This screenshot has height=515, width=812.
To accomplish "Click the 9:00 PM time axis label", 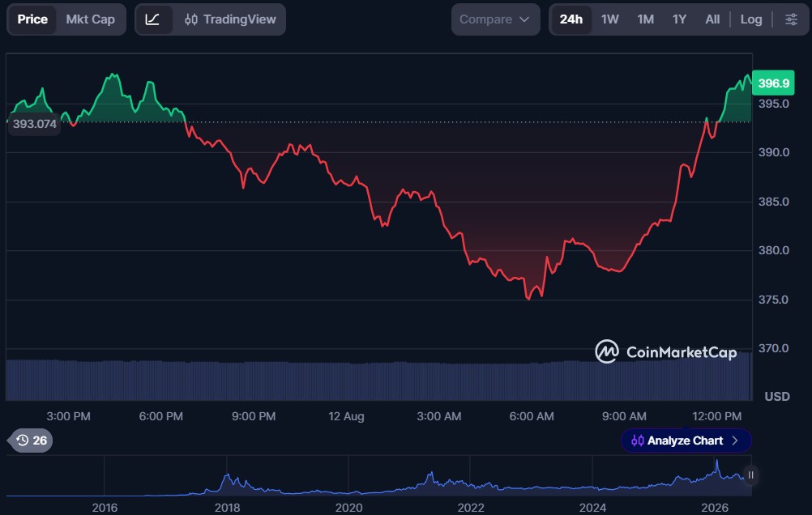I will pyautogui.click(x=253, y=416).
